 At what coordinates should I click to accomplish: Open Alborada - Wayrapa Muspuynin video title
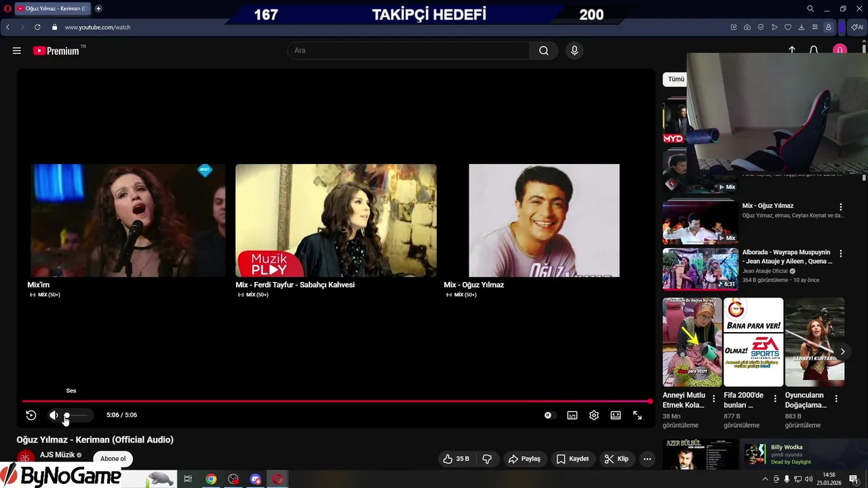787,257
